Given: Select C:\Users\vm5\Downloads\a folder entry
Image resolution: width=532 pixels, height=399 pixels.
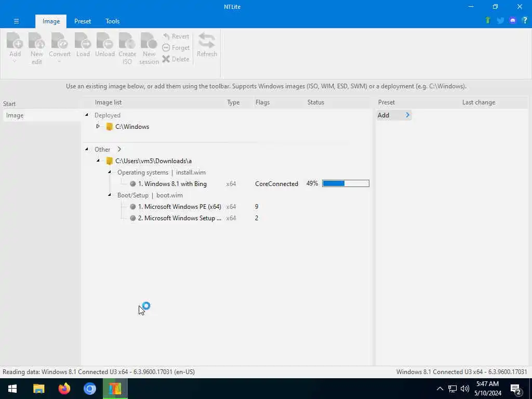Looking at the screenshot, I should (153, 161).
